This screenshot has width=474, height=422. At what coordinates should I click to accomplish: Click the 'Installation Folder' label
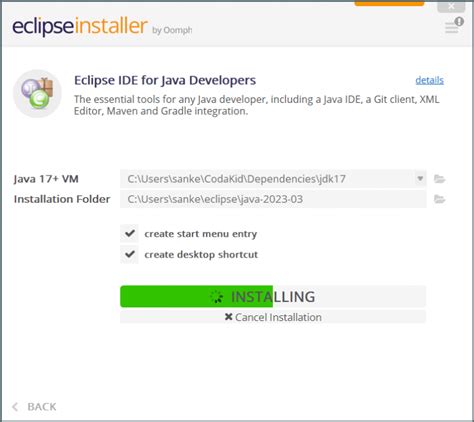[x=62, y=199]
